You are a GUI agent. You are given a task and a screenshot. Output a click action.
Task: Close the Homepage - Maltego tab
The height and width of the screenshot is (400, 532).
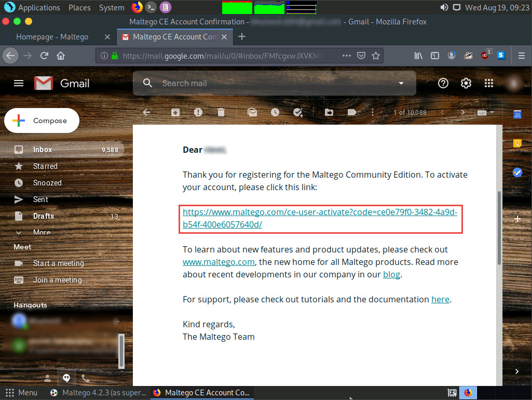click(107, 37)
